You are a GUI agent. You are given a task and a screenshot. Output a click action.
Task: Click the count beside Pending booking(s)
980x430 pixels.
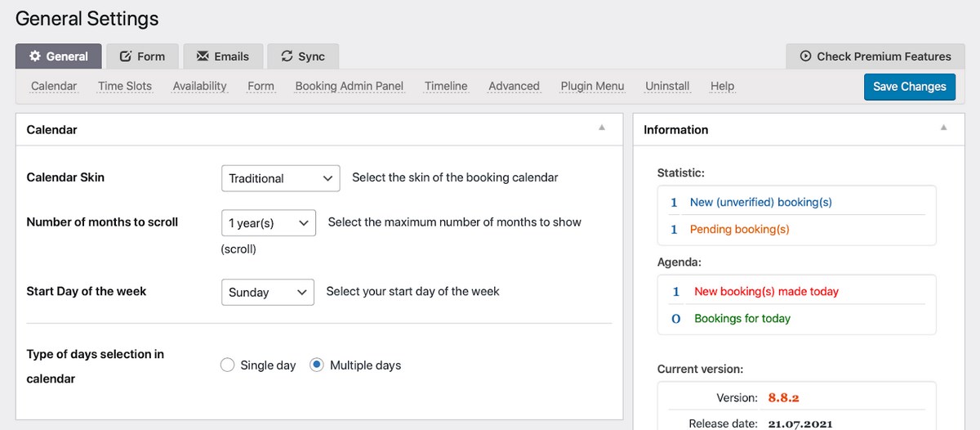tap(675, 229)
